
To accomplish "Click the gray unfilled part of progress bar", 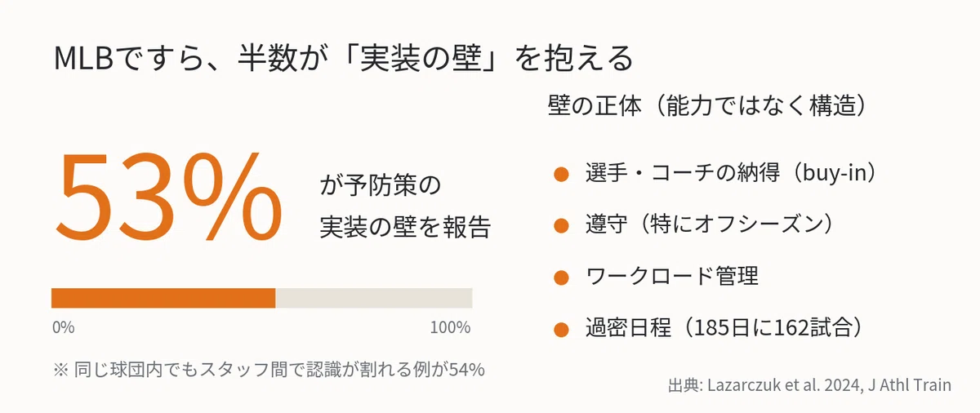I will pos(374,298).
